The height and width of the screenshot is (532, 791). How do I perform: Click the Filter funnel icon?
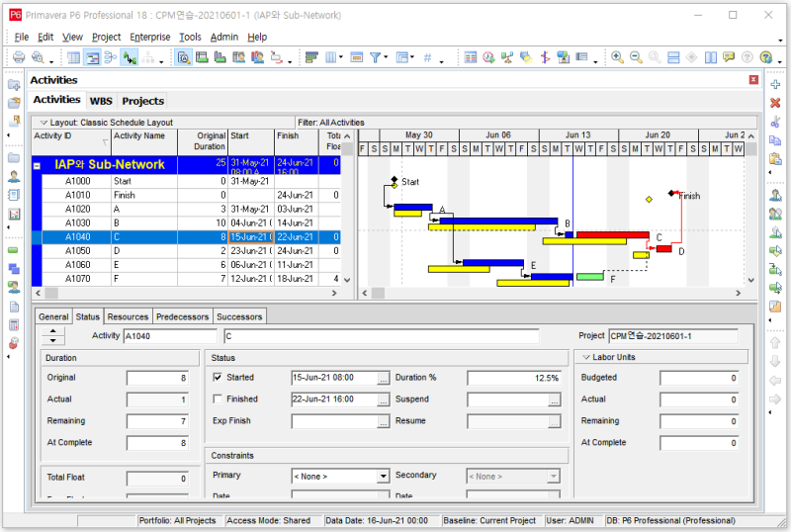[375, 57]
